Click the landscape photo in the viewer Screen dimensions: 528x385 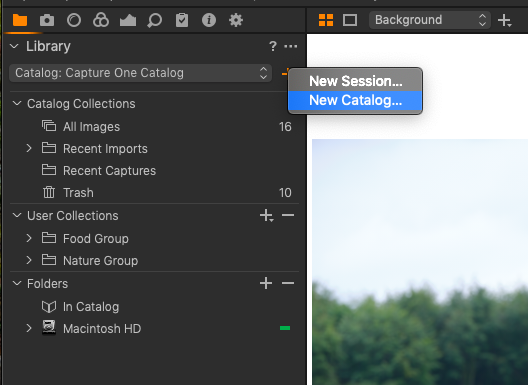coord(420,262)
